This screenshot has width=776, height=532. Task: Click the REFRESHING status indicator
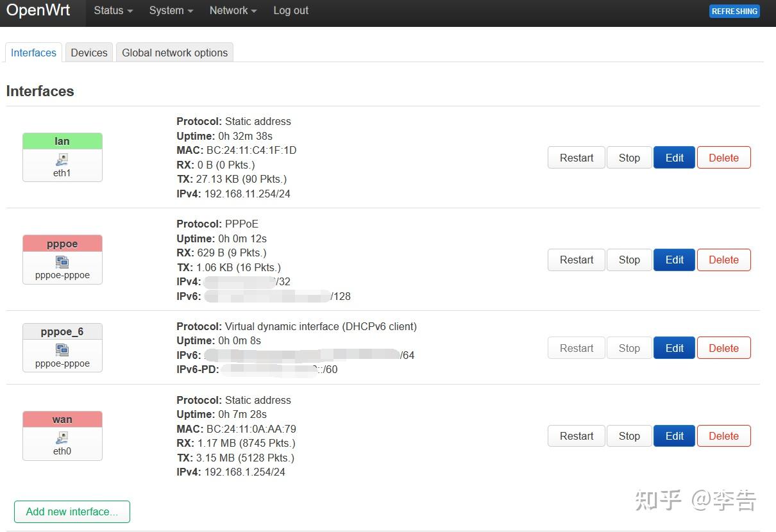[734, 11]
